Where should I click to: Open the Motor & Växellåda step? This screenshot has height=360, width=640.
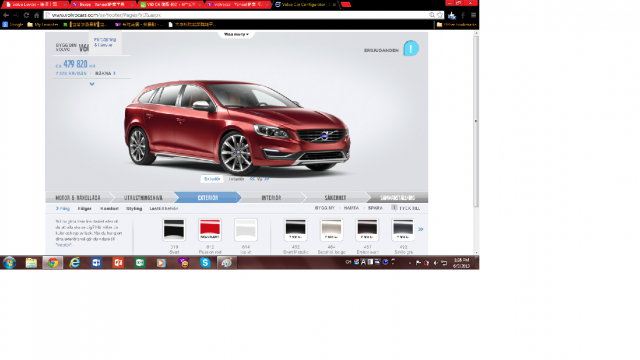78,198
